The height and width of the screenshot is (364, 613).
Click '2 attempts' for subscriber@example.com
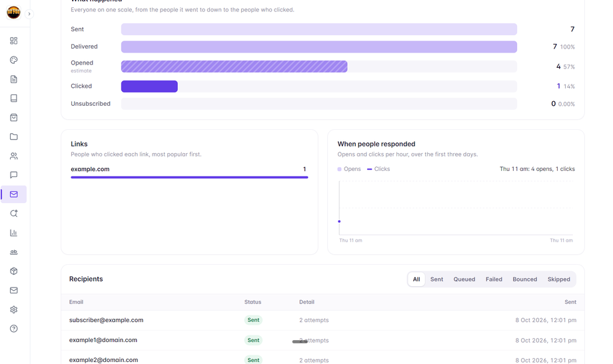[x=314, y=320]
